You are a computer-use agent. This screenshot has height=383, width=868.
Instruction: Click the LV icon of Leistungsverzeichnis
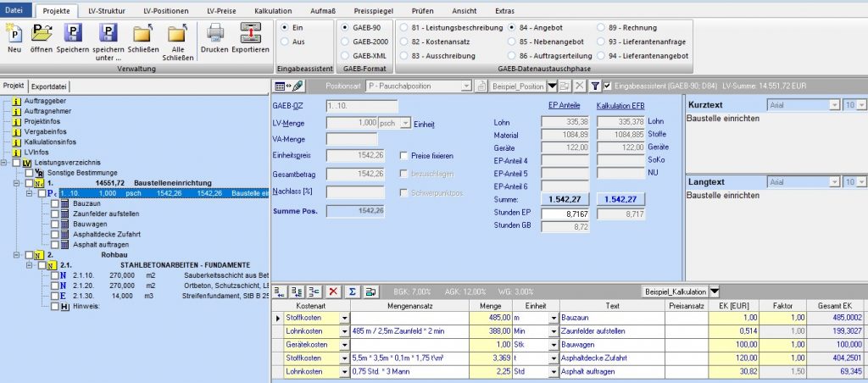point(28,163)
